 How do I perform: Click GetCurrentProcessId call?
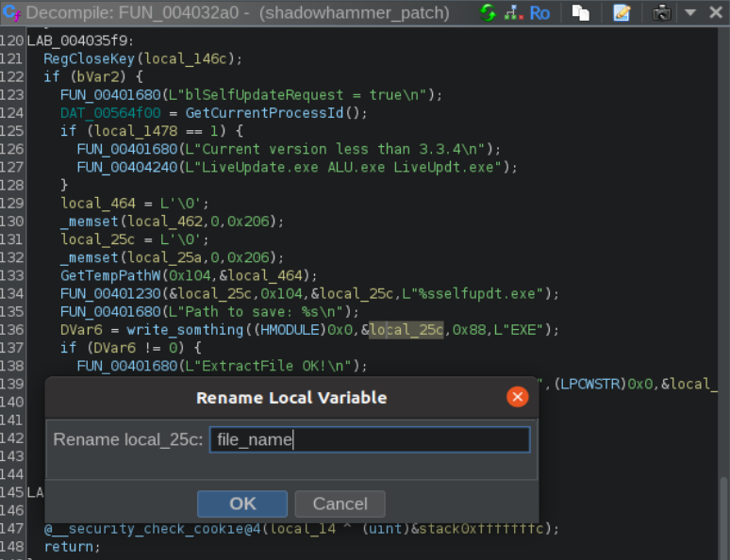coord(264,113)
